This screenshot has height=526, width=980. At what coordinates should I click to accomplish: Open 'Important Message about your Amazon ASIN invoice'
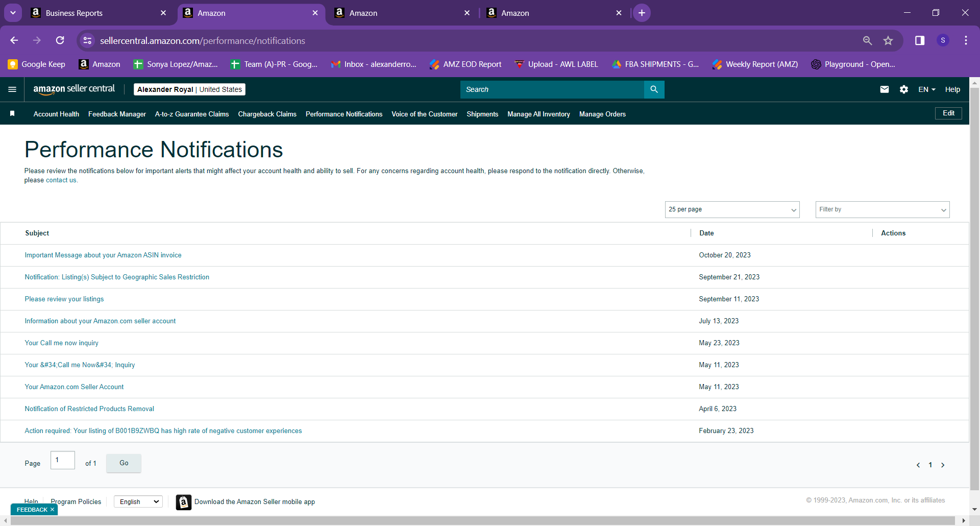103,255
